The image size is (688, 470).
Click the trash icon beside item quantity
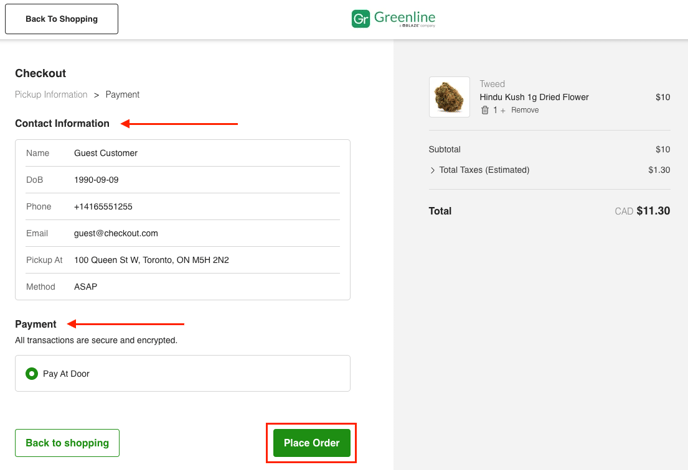click(485, 110)
